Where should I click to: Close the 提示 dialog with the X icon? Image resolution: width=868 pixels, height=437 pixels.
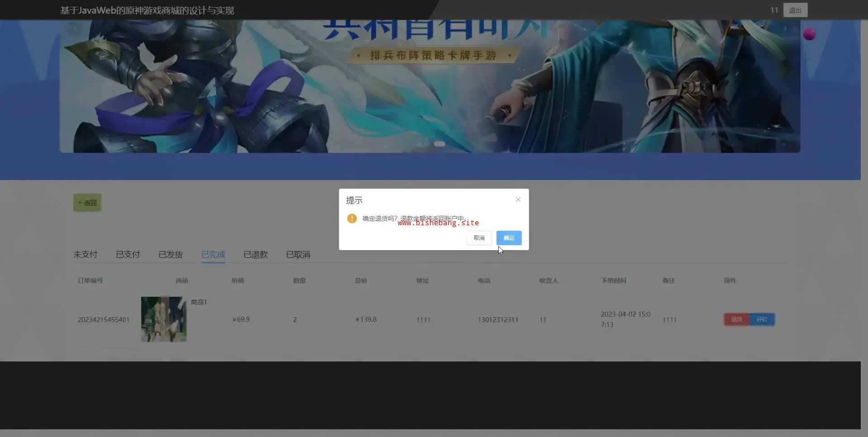click(x=518, y=199)
